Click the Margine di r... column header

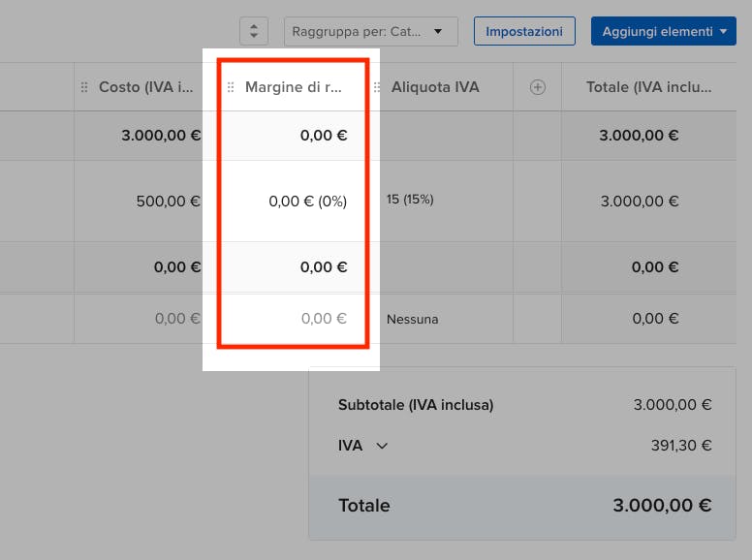(x=294, y=87)
